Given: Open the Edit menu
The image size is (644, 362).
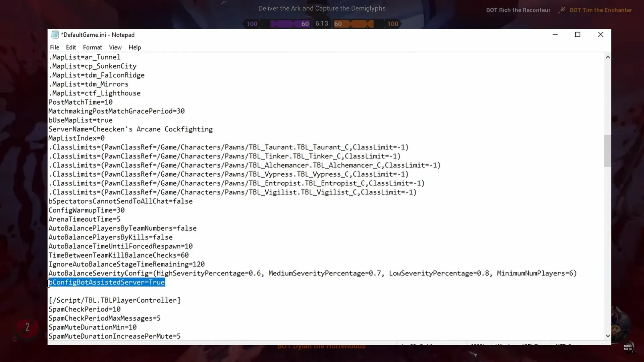Looking at the screenshot, I should 71,47.
